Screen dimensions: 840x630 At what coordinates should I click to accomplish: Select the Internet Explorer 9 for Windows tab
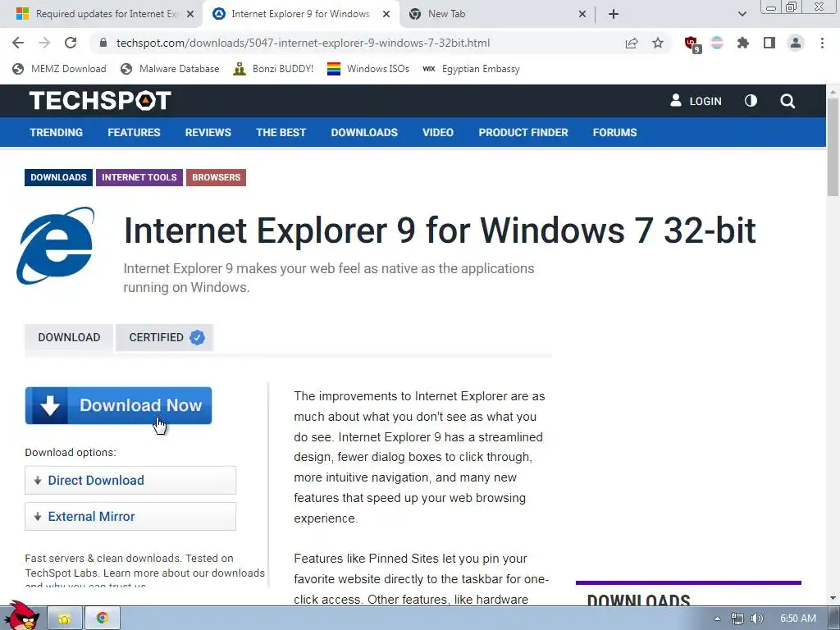[x=300, y=14]
